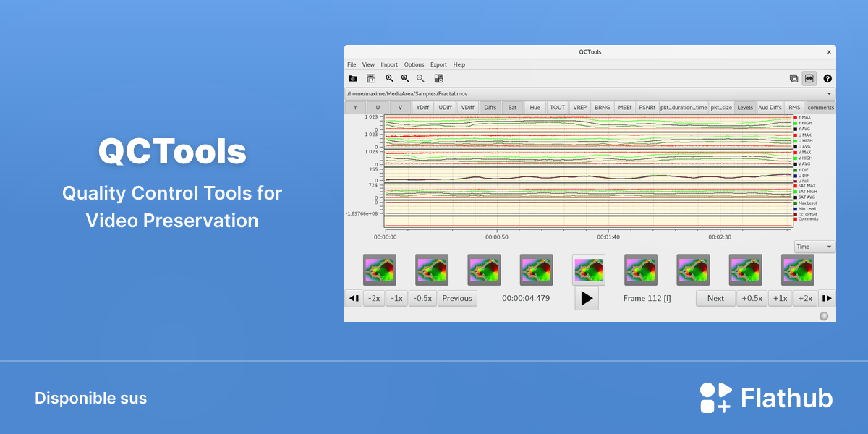Click the status indicator circle at bottom right
The height and width of the screenshot is (434, 868).
pyautogui.click(x=823, y=316)
